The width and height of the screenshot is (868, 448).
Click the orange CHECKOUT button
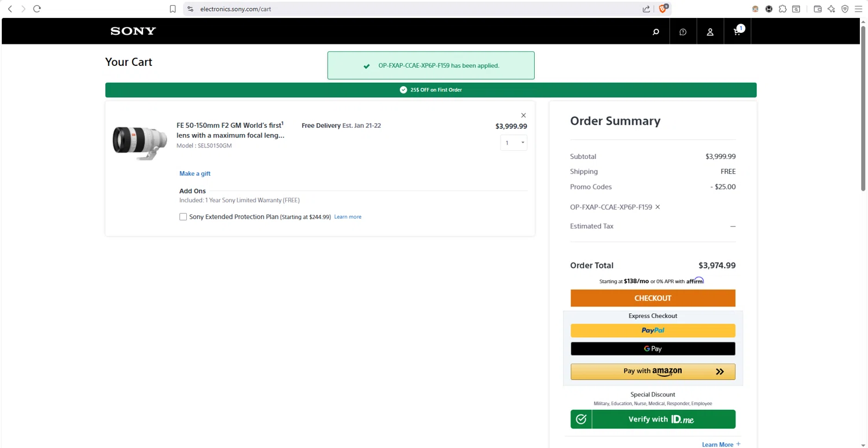(x=653, y=298)
